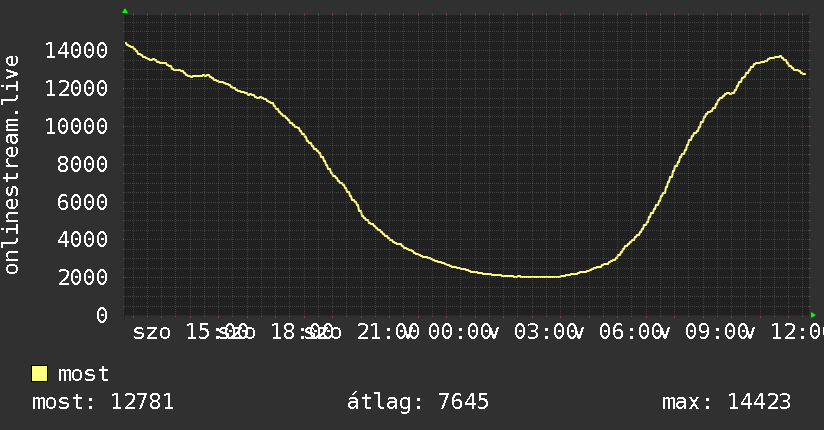Click the 12000 y-axis label
Image resolution: width=824 pixels, height=430 pixels.
pyautogui.click(x=77, y=88)
